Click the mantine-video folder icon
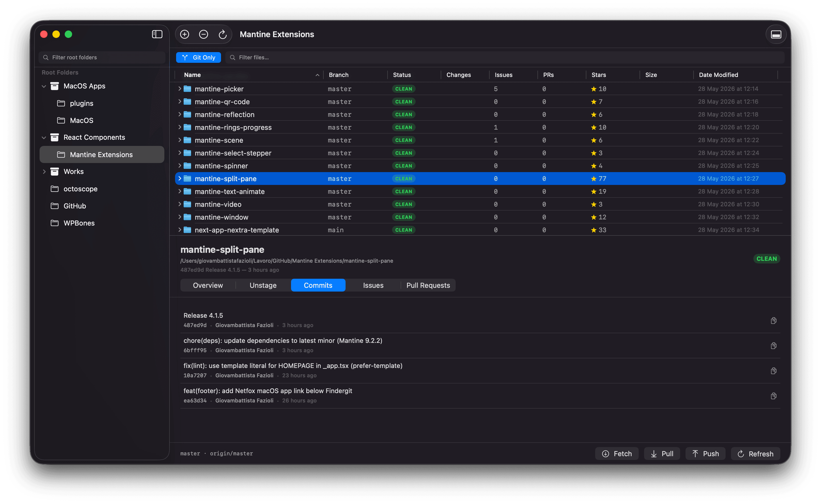The height and width of the screenshot is (504, 821). [187, 204]
